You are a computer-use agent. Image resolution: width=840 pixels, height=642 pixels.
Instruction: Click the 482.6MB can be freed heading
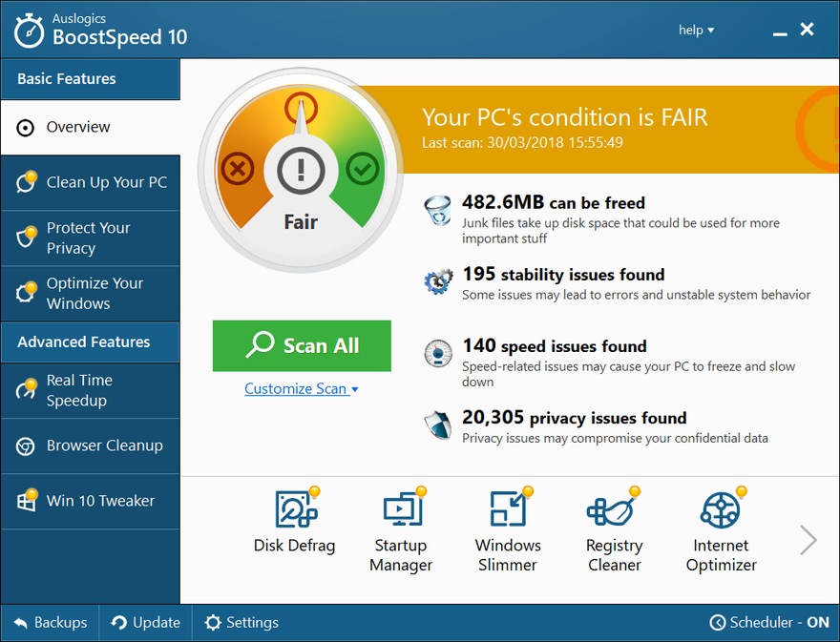coord(554,202)
